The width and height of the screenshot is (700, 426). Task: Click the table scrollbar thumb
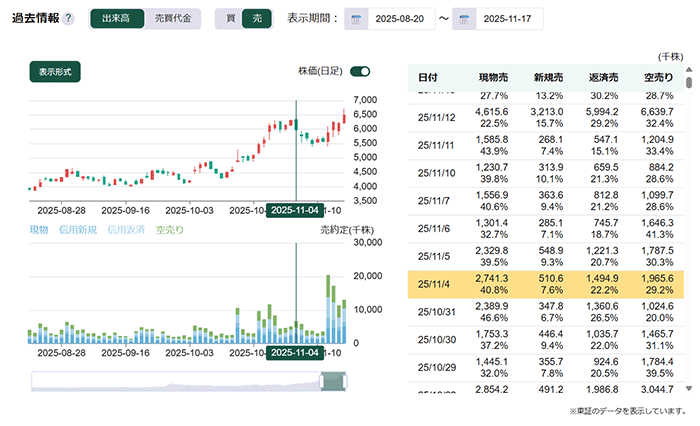[689, 83]
